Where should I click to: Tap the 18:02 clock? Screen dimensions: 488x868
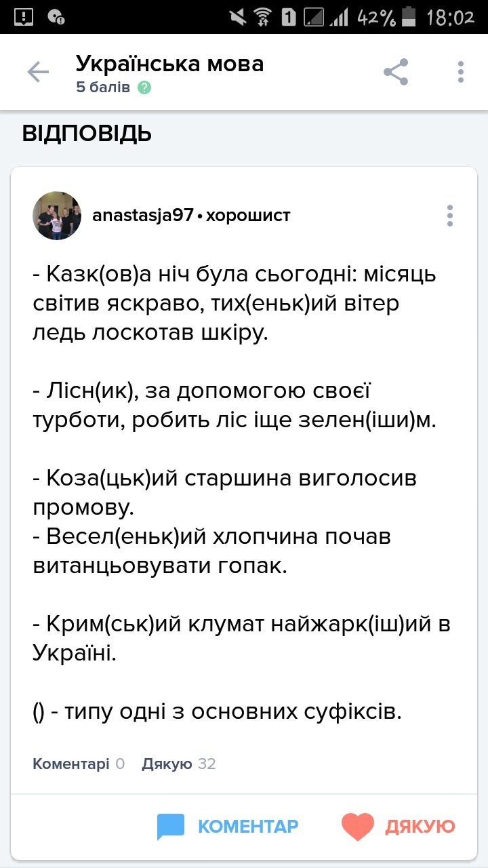450,17
